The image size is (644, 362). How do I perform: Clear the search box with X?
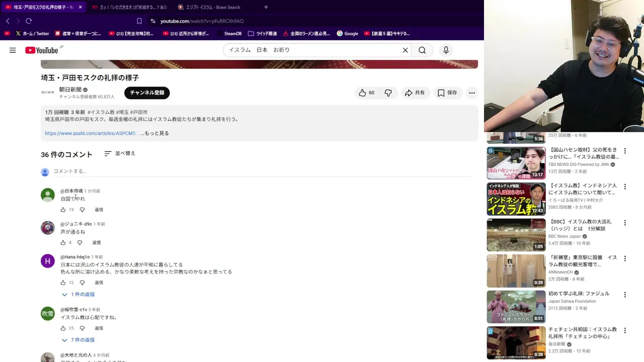(405, 50)
